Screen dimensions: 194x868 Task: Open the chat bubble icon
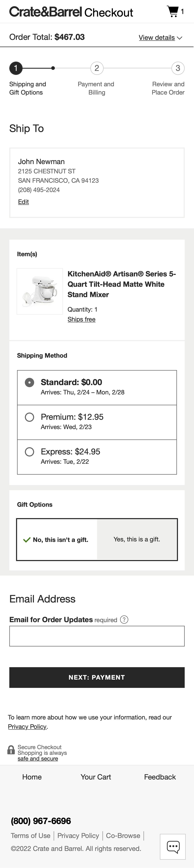point(173,847)
